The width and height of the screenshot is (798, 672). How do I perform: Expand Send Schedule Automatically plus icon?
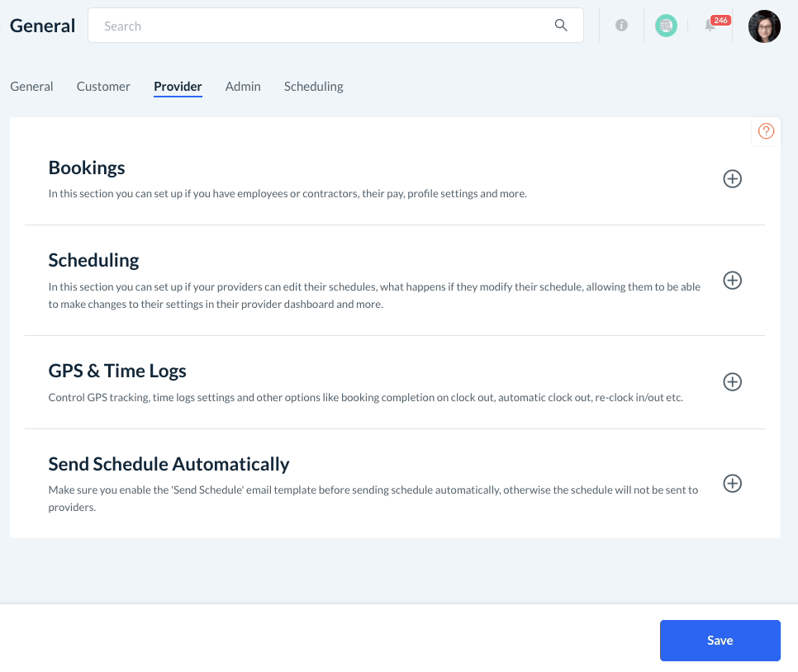click(x=732, y=484)
